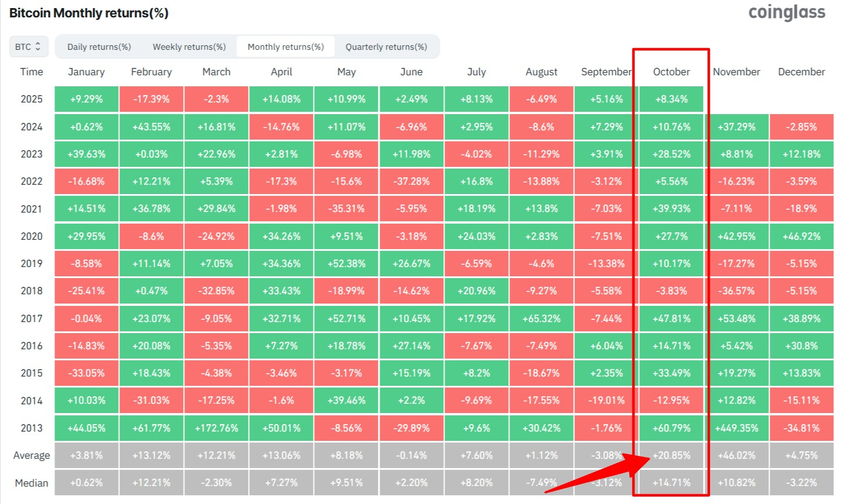
Task: Select the highlighted October 2025 cell showing +8.34%
Action: (671, 99)
